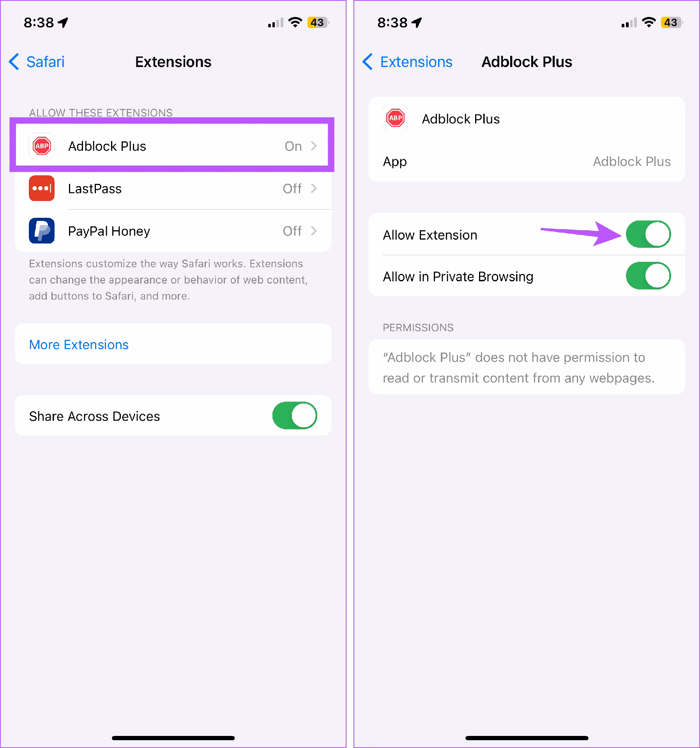700x748 pixels.
Task: Disable Allow in Private Browsing switch
Action: pos(648,276)
